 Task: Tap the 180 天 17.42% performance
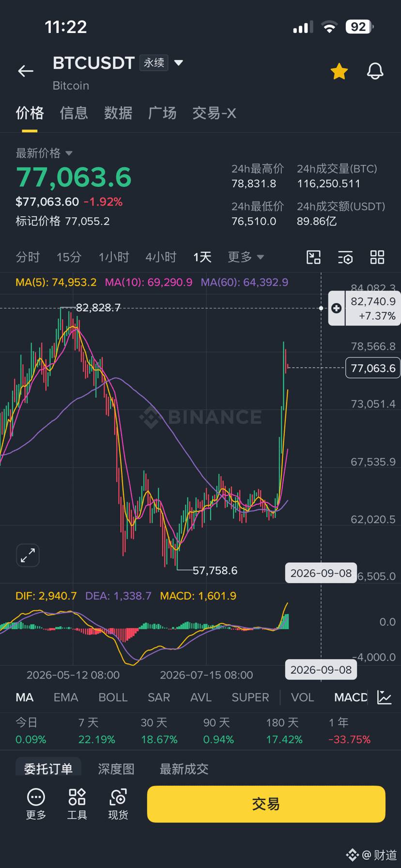point(284,731)
